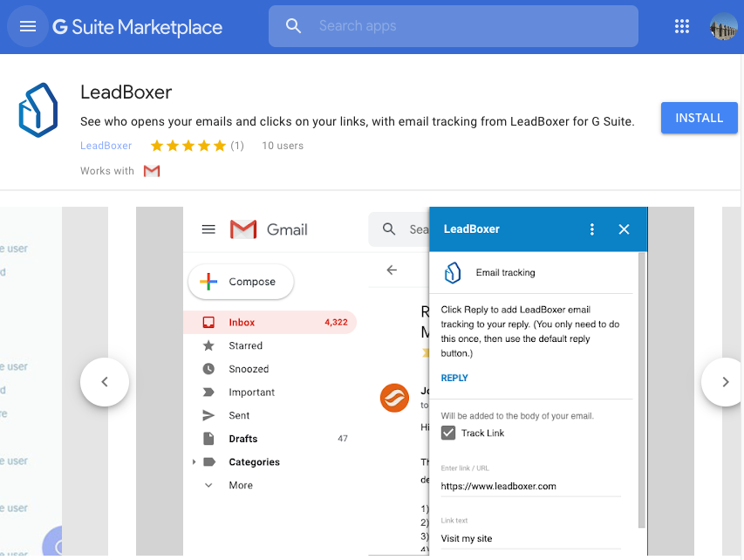Expand the More folders chevron
Viewport: 744px width, 560px height.
[208, 485]
